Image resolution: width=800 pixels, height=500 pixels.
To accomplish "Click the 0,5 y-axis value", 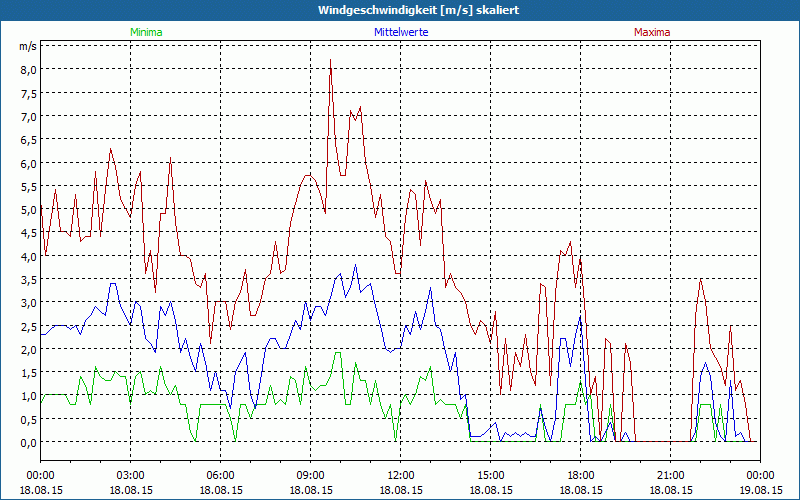I will (x=28, y=420).
